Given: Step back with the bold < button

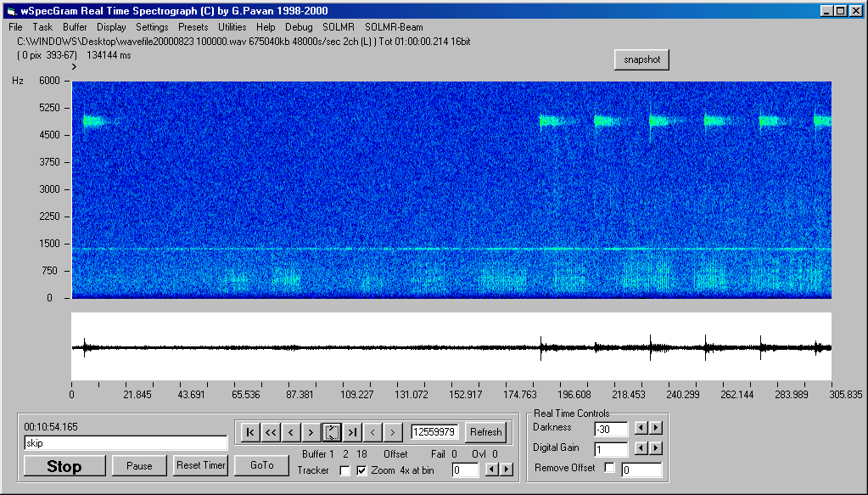Looking at the screenshot, I should coord(291,432).
